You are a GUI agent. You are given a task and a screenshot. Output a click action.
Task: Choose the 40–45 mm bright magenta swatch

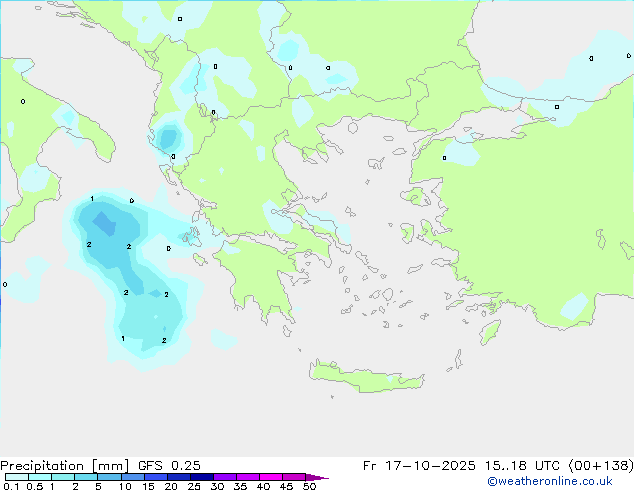271,477
